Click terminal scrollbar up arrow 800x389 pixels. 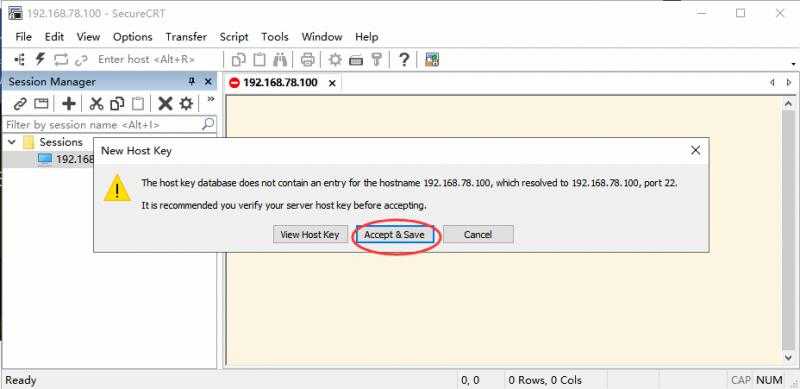788,104
